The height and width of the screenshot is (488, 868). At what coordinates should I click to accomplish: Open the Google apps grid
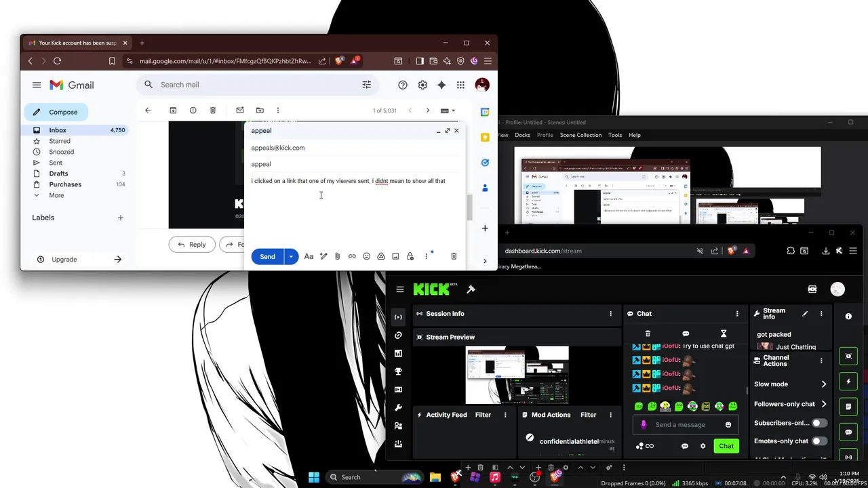coord(461,85)
